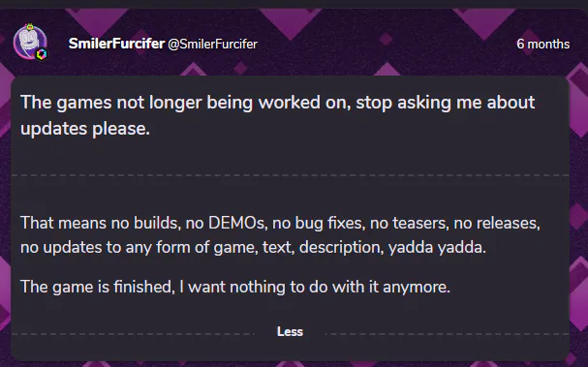Click the word 'DEMOs' in the post
Screen dimensions: 588x367
237,223
